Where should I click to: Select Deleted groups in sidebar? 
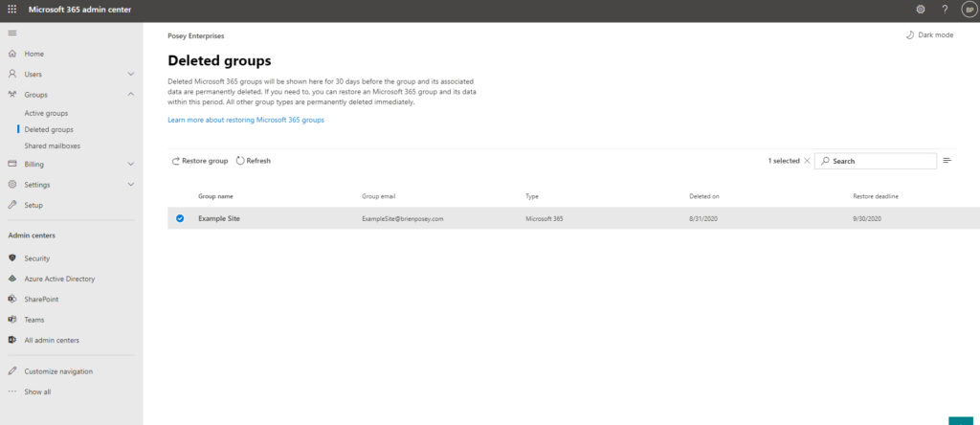coord(49,129)
